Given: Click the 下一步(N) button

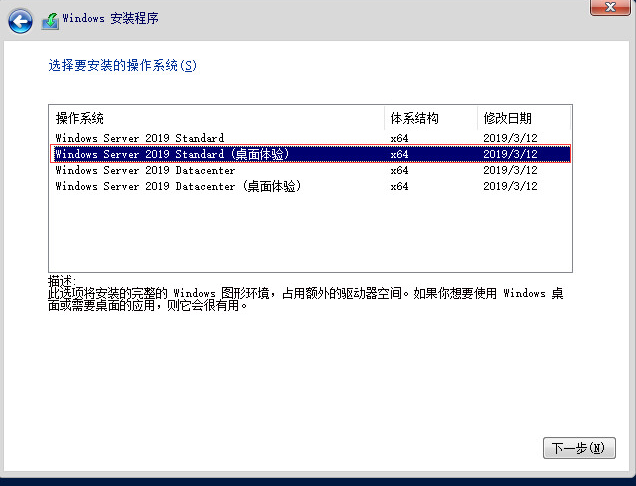Looking at the screenshot, I should (x=579, y=448).
